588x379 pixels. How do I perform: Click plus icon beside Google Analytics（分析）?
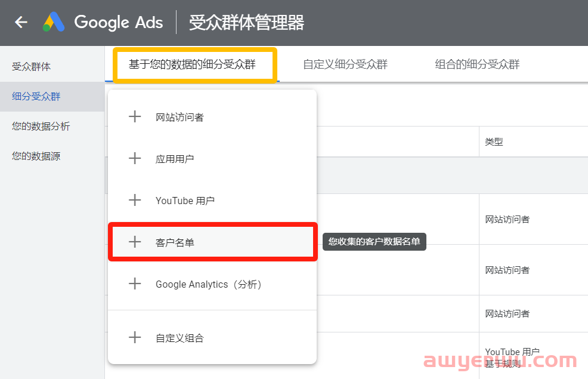coord(135,284)
